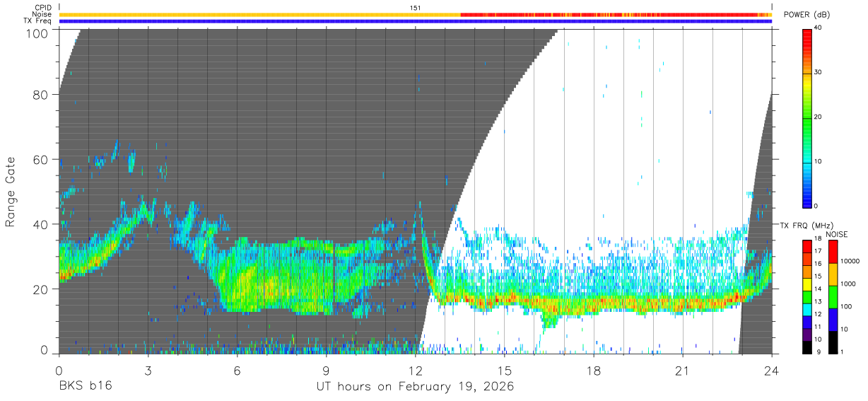Click the x-axis tick label '3'
This screenshot has height=401, width=868.
point(148,370)
